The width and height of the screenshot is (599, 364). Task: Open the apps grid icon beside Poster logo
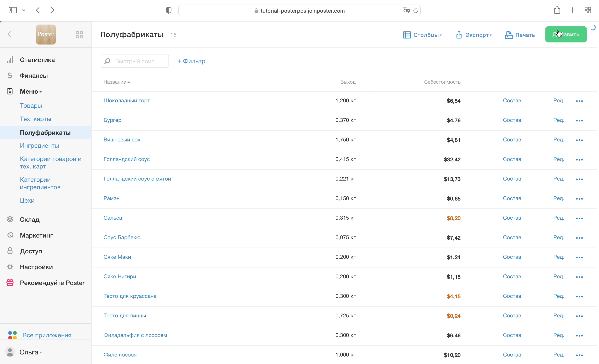tap(79, 35)
